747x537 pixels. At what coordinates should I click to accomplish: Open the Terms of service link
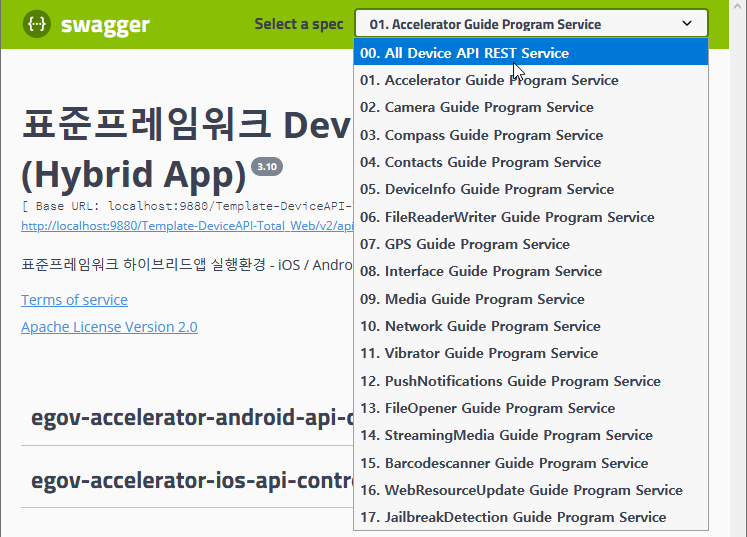point(74,300)
